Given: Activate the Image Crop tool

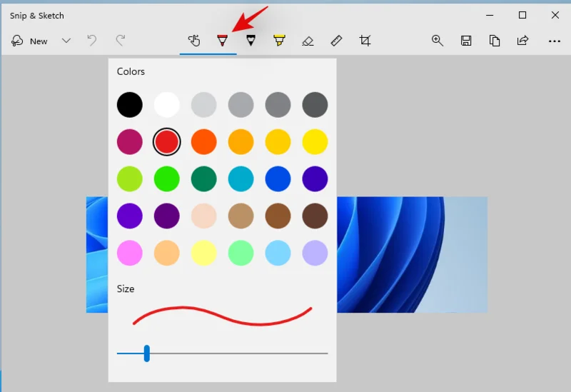Looking at the screenshot, I should coord(365,41).
